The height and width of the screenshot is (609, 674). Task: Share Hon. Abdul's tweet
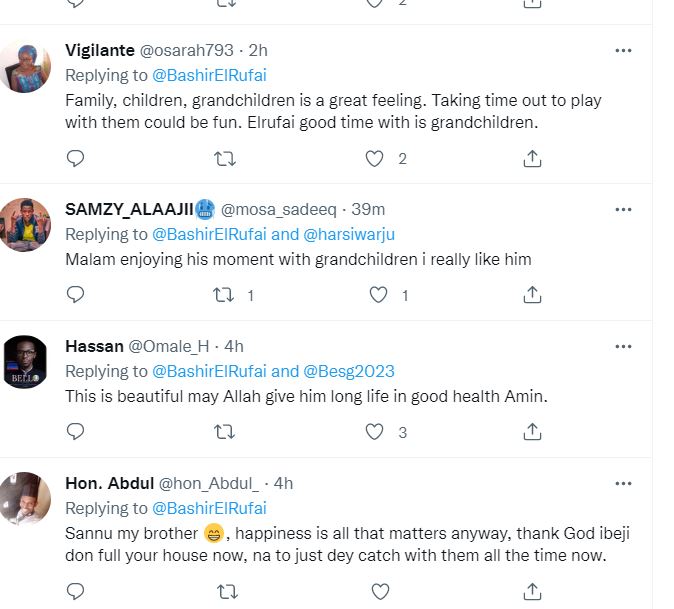tap(533, 592)
